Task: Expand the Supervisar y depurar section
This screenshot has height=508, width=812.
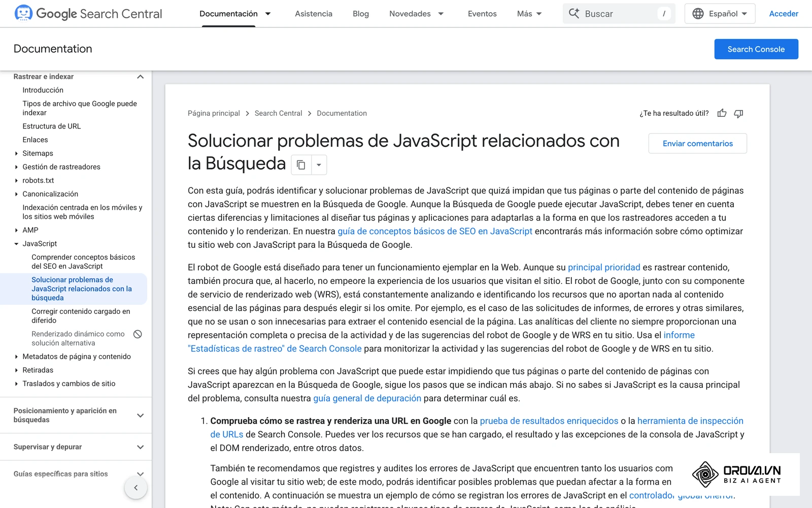Action: tap(141, 447)
